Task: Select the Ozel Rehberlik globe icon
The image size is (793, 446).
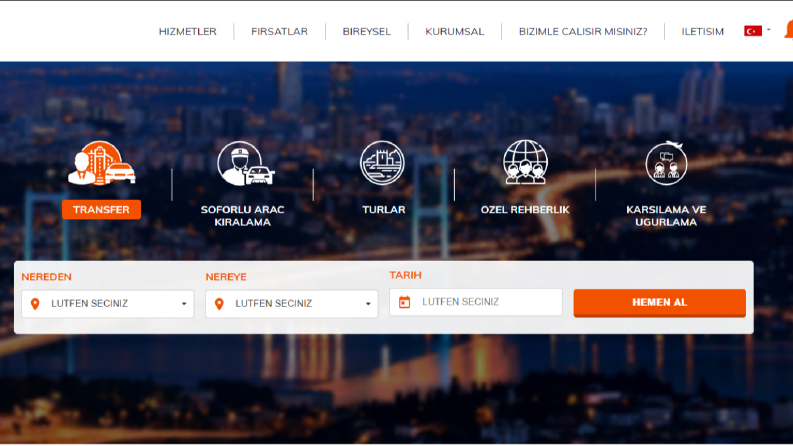Action: [525, 162]
